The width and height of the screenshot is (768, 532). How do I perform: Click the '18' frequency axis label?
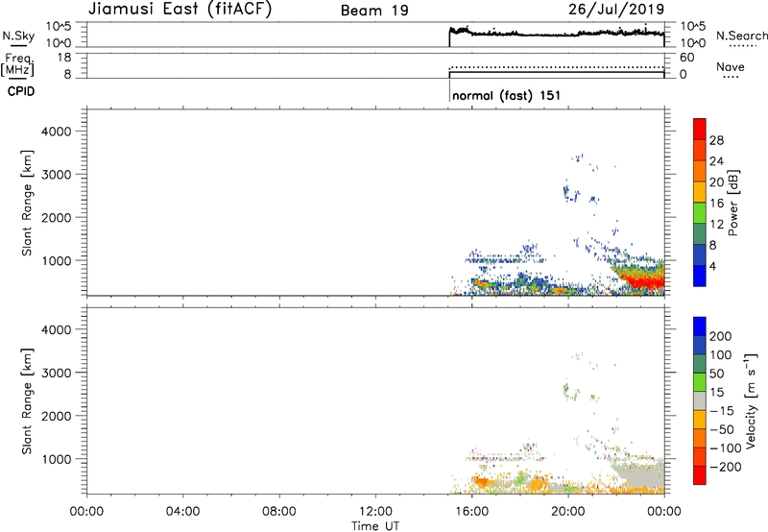pos(63,58)
